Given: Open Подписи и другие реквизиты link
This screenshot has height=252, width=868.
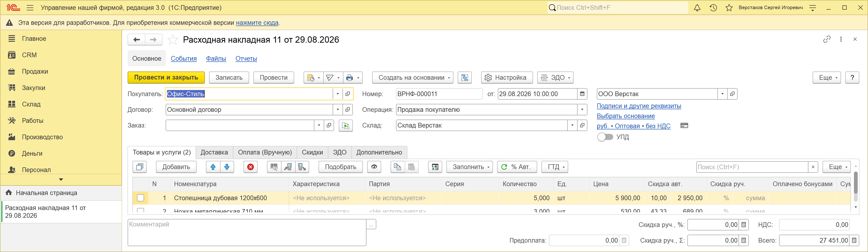Looking at the screenshot, I should point(639,106).
